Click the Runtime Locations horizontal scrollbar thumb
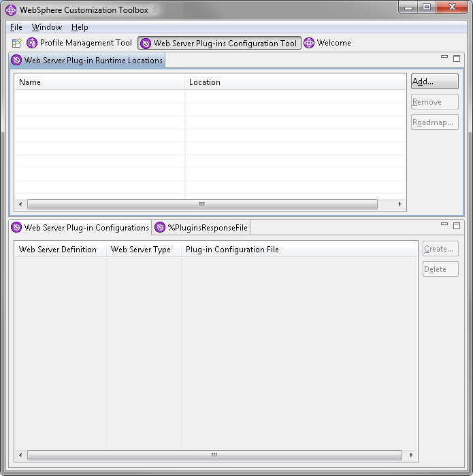Image resolution: width=473 pixels, height=476 pixels. click(202, 204)
